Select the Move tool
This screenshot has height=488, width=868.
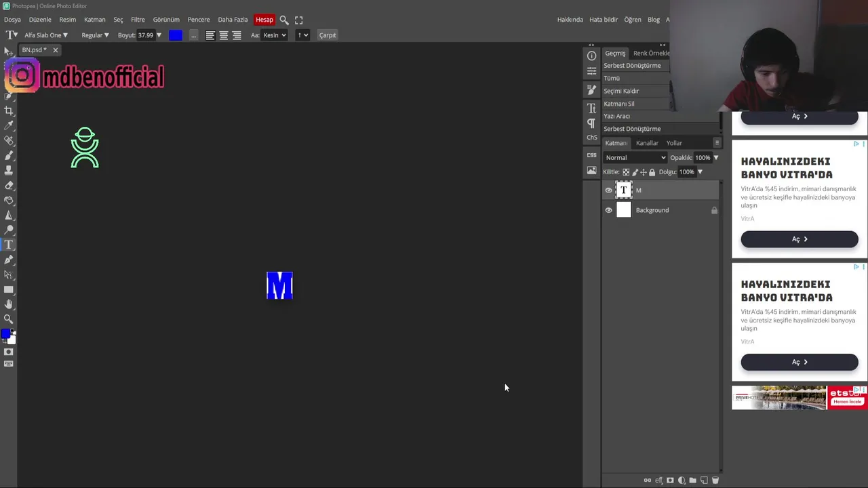click(8, 52)
